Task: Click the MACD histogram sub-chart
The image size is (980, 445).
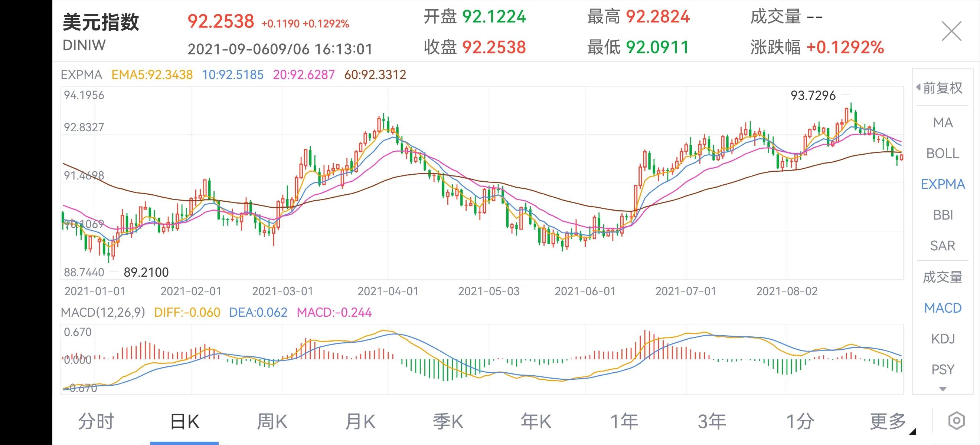Action: pos(481,359)
